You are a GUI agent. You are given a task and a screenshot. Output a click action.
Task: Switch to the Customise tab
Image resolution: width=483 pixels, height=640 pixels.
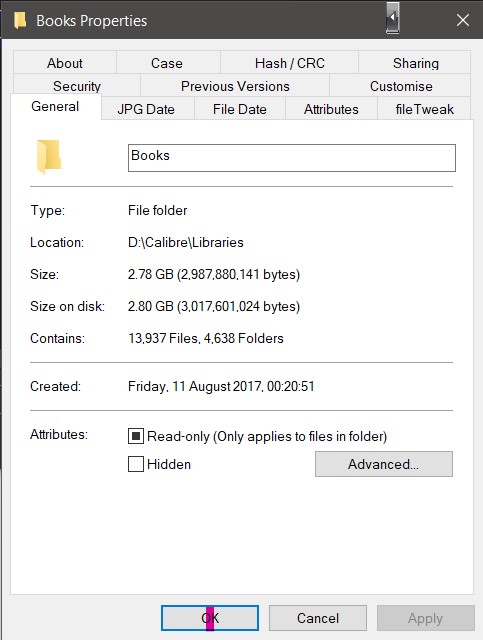(401, 86)
